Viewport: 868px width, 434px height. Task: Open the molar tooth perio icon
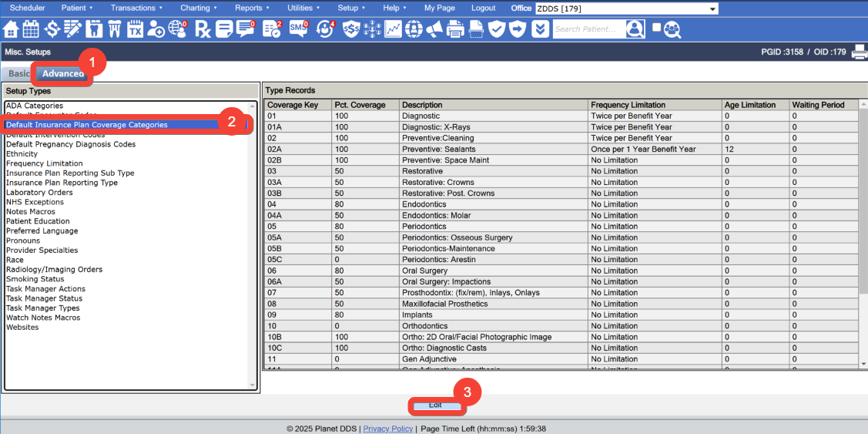114,29
